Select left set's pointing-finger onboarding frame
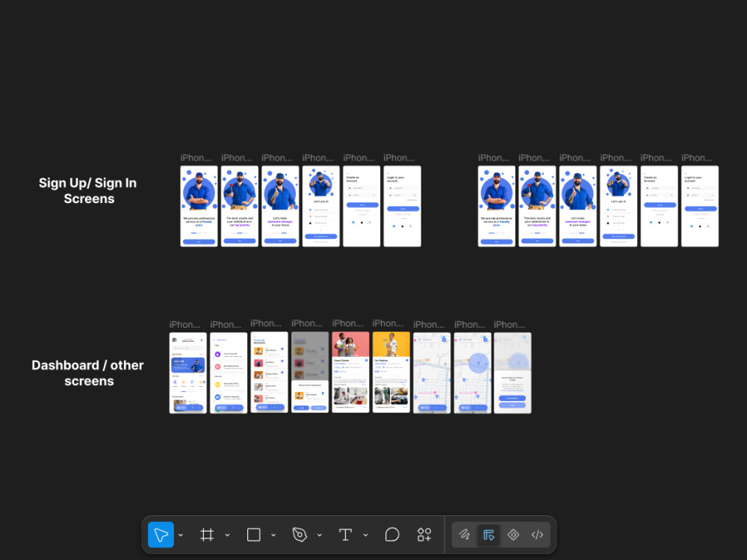 pyautogui.click(x=280, y=206)
